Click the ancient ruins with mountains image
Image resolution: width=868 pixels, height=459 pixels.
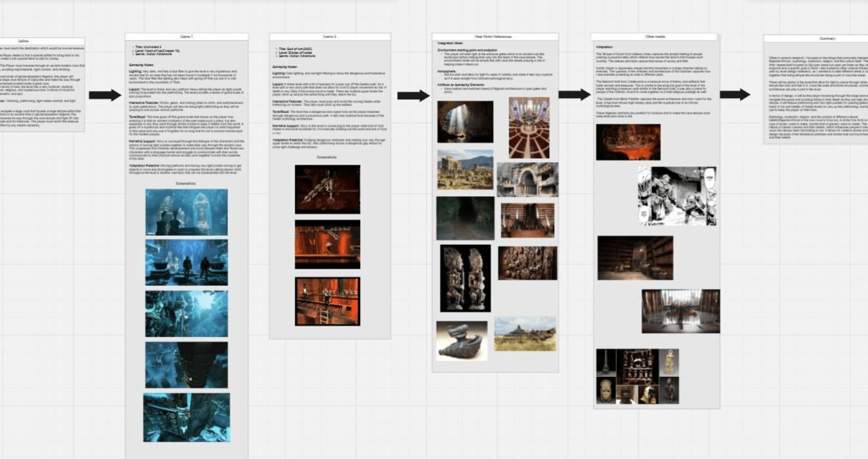click(465, 170)
